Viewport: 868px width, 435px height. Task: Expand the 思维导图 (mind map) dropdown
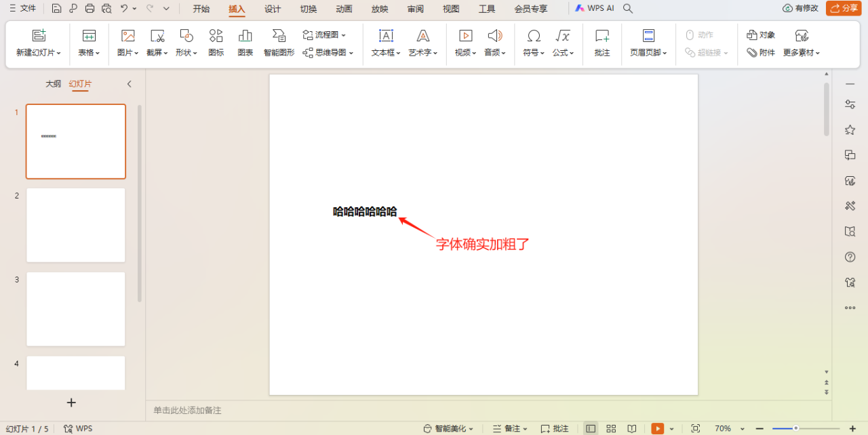(329, 52)
